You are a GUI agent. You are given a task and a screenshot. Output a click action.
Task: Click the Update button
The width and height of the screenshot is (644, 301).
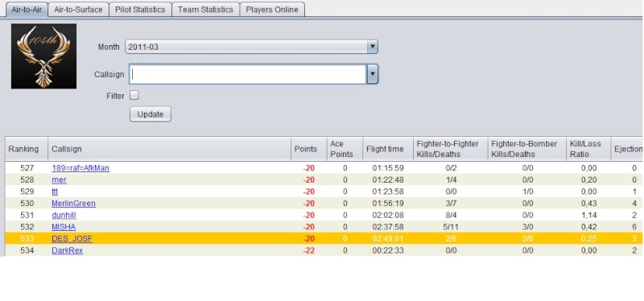[151, 114]
